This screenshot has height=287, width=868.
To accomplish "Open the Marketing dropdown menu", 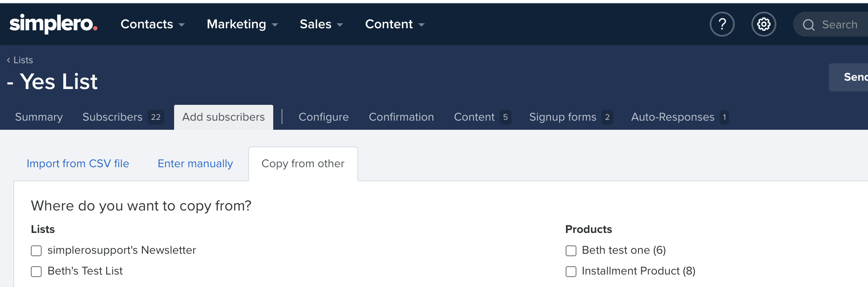I will 242,25.
